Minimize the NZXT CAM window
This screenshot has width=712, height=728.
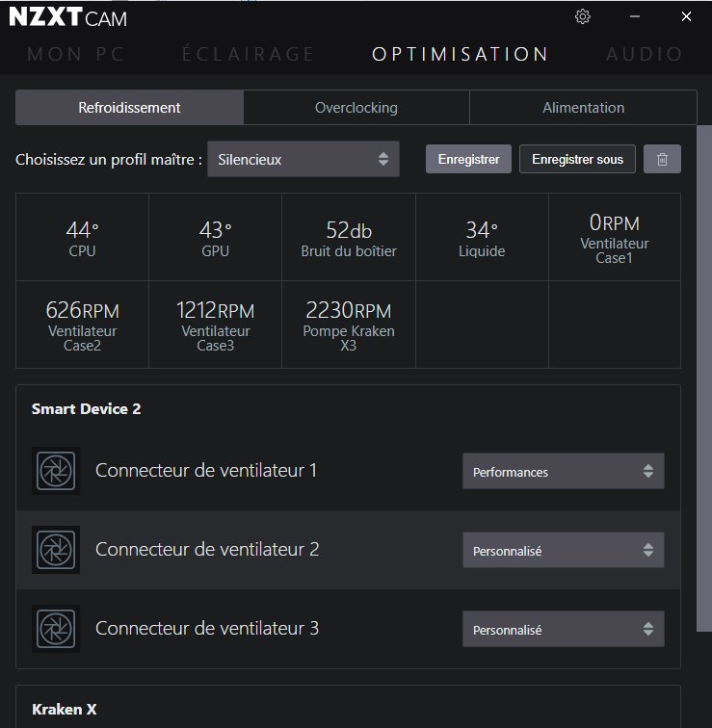click(635, 16)
